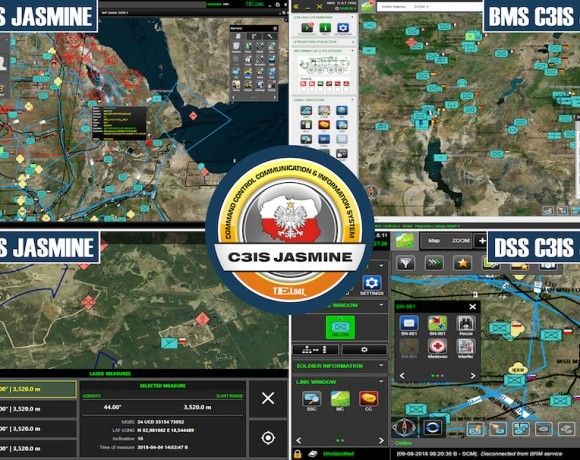Open the orange CG link icon

point(368,398)
